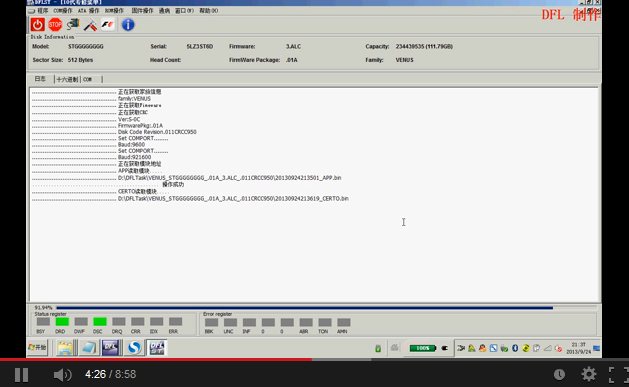Click the AMN error register indicator
Screen dimensions: 629x387
click(x=343, y=322)
